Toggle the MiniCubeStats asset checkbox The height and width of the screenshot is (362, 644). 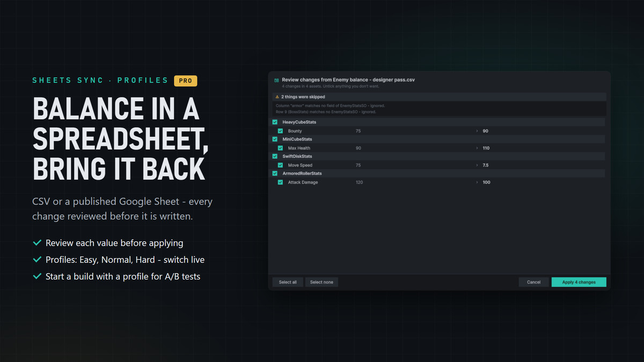(x=275, y=139)
